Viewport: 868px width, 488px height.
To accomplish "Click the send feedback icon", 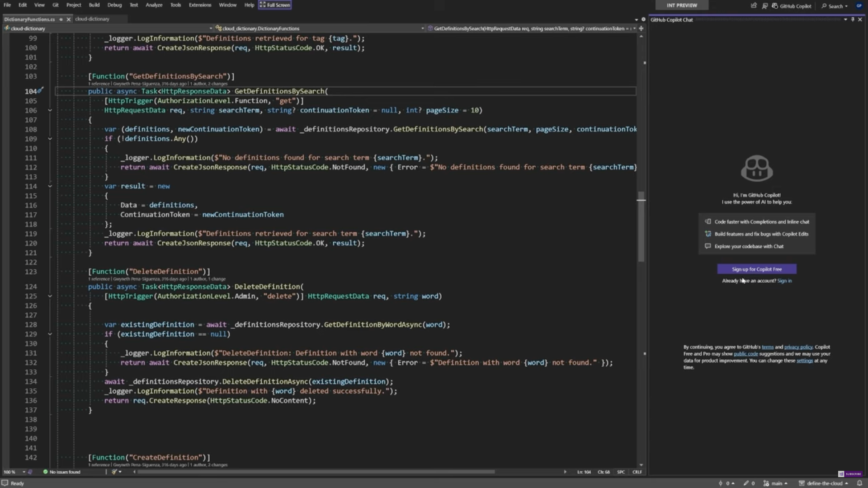I will pos(764,6).
